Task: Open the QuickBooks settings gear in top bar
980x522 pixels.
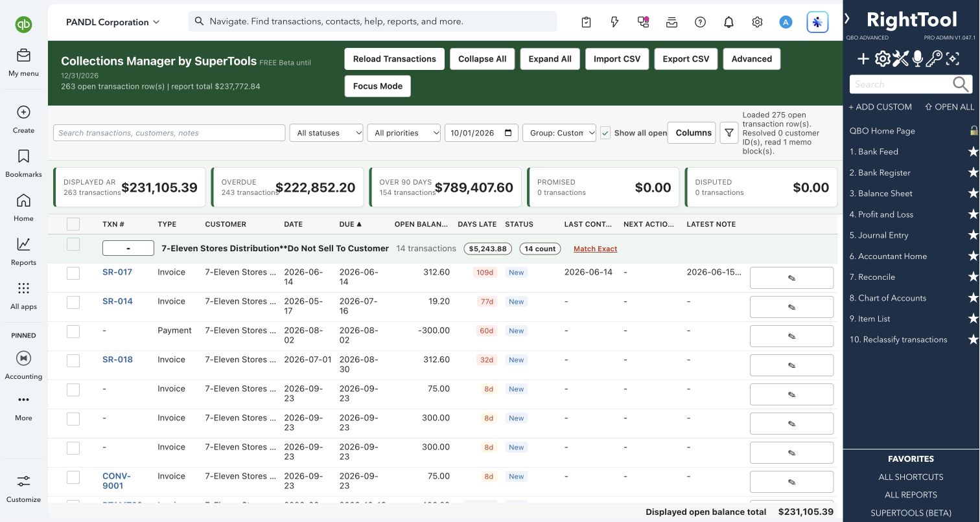Action: tap(757, 22)
